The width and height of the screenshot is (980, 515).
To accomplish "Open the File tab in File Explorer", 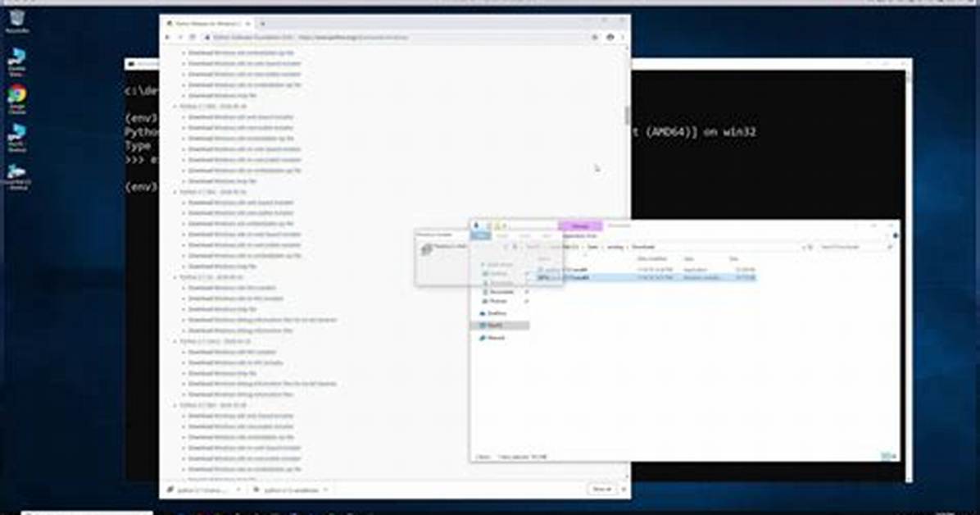I will pos(481,236).
